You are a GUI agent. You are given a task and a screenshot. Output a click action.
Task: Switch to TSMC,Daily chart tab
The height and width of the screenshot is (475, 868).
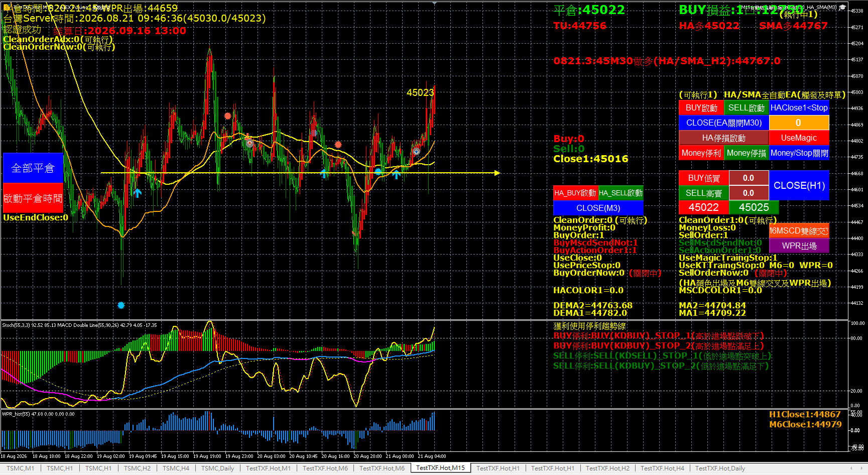pyautogui.click(x=217, y=468)
